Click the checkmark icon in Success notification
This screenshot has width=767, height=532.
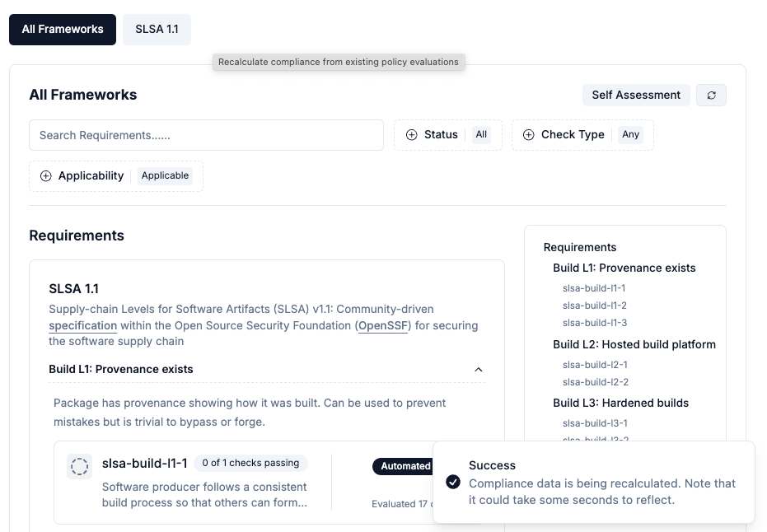[x=453, y=482]
